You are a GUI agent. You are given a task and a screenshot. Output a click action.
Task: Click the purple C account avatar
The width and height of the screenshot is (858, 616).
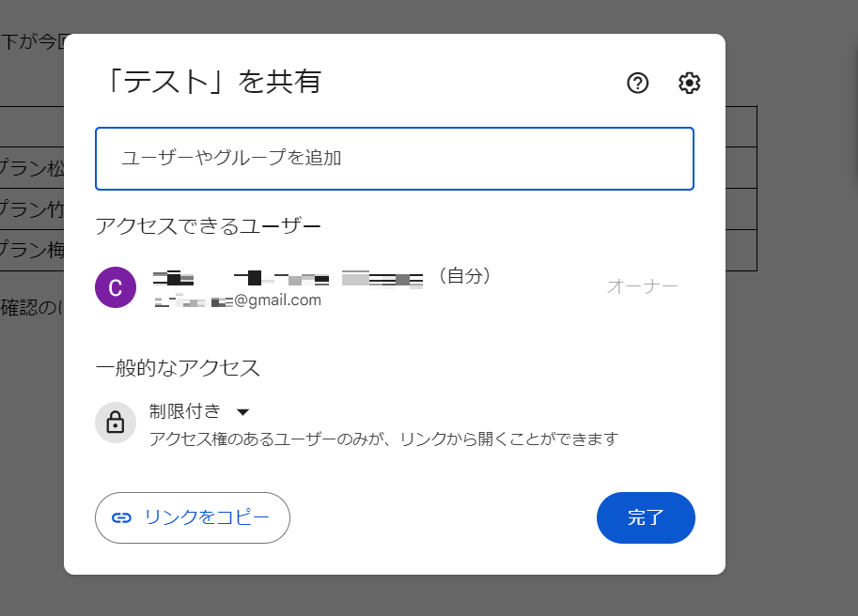[116, 287]
